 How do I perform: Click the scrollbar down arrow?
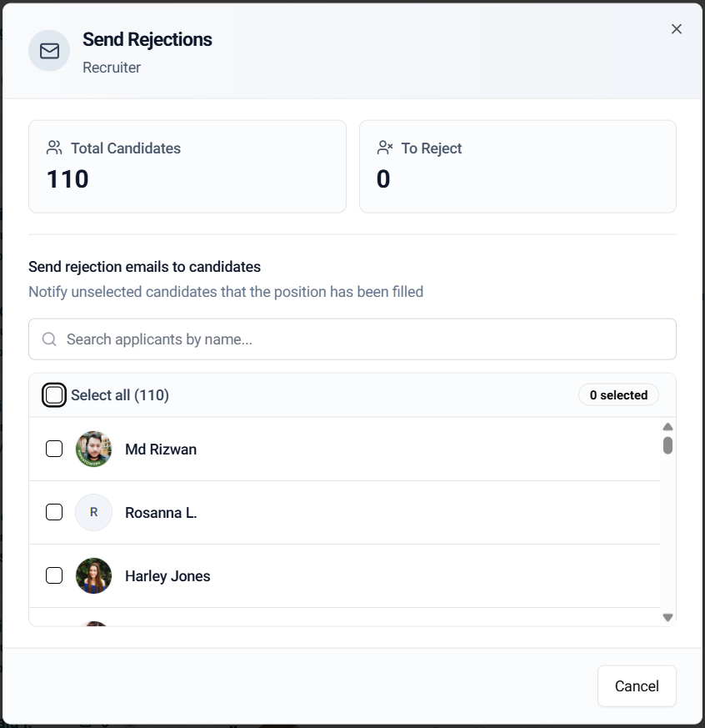pyautogui.click(x=667, y=617)
